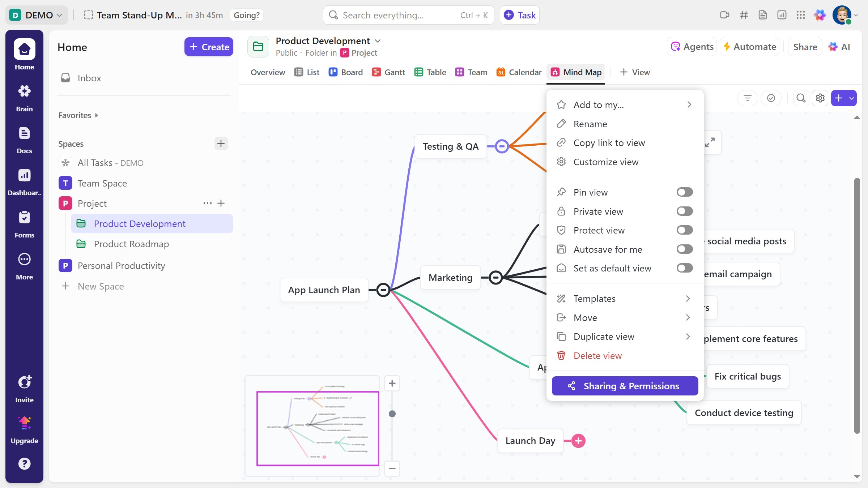Expand the Favorites section arrow

[97, 115]
